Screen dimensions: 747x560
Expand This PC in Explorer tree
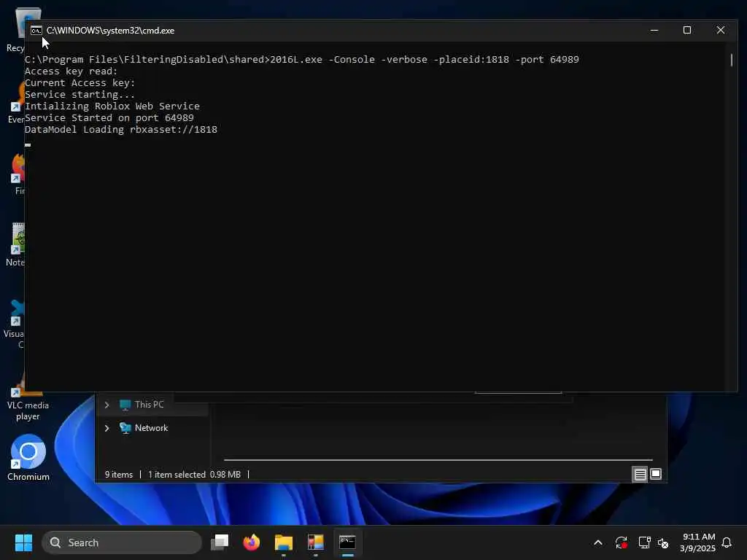click(107, 405)
